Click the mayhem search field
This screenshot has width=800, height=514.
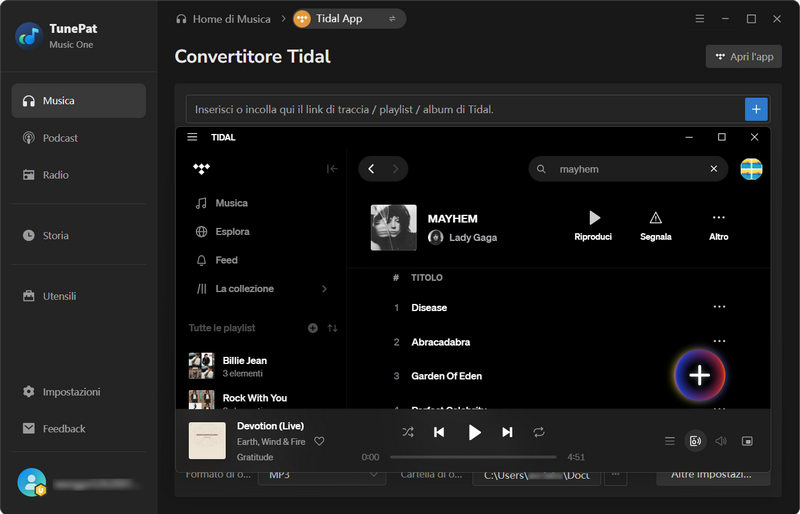[628, 169]
